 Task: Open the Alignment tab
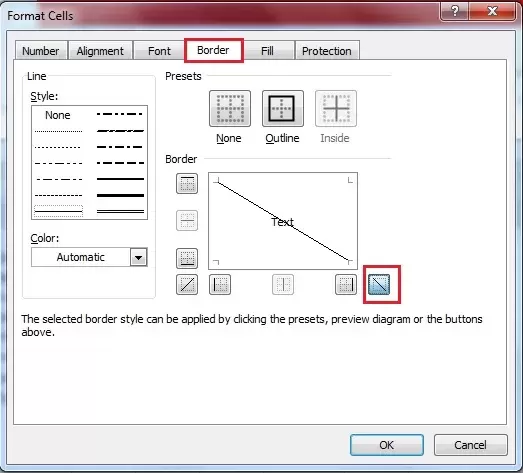pyautogui.click(x=100, y=51)
